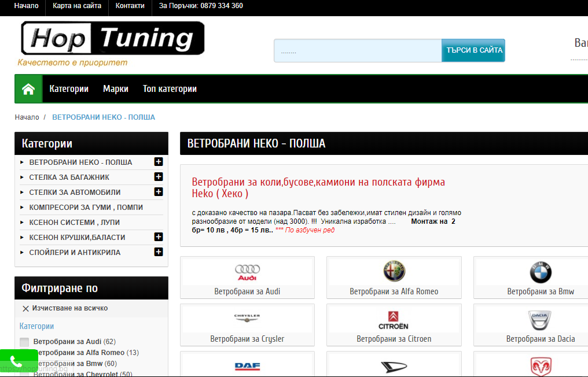Open ВЕТРОБРАНИ НЕКО - ПОЛША sidebar category
The width and height of the screenshot is (588, 377).
point(80,162)
